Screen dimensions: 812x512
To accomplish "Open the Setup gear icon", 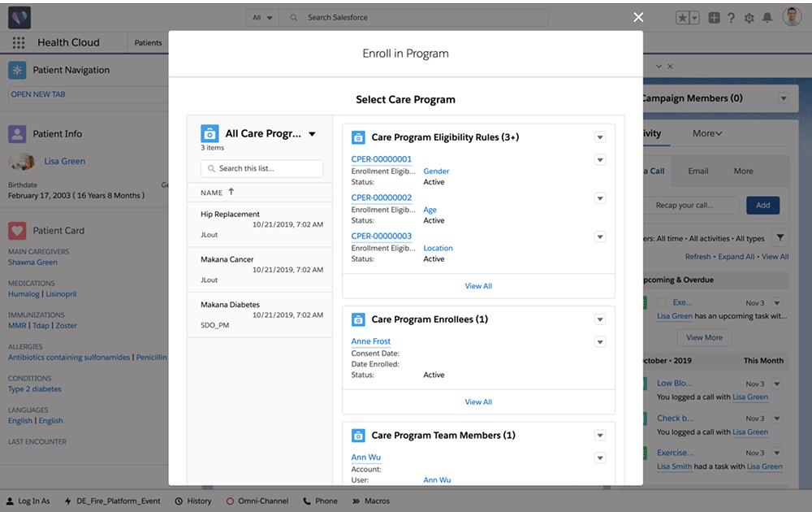I will [x=749, y=18].
